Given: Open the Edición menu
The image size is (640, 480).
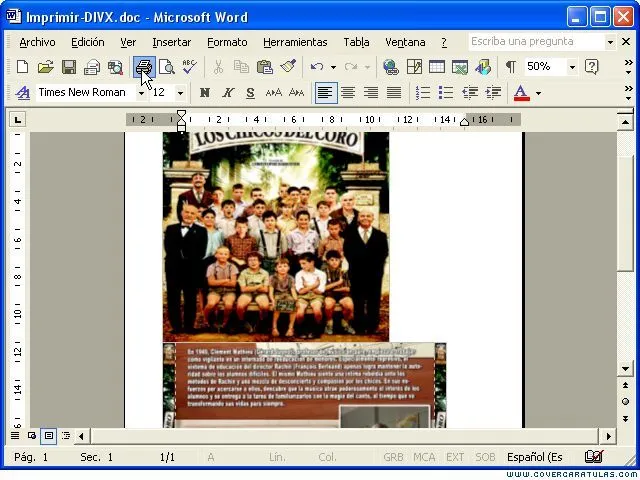Looking at the screenshot, I should (87, 42).
